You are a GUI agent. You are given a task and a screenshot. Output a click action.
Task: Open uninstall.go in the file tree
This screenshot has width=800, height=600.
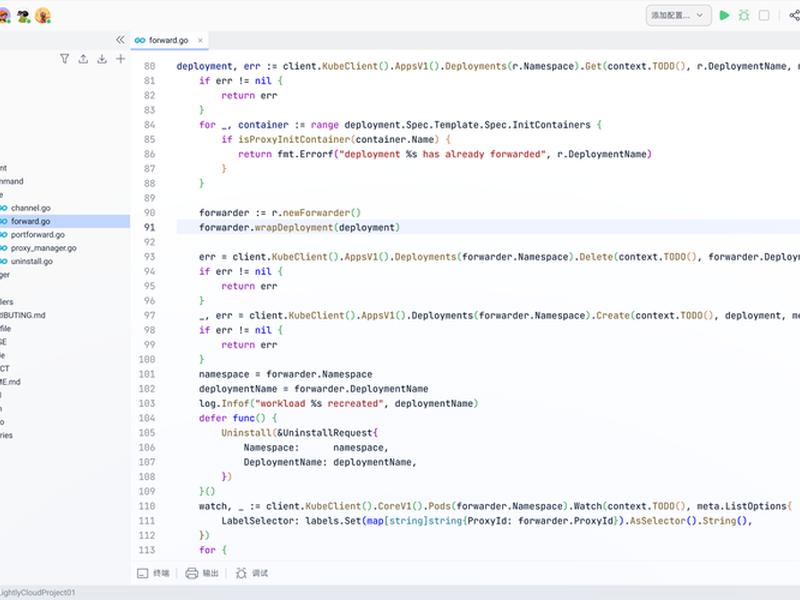tap(32, 261)
